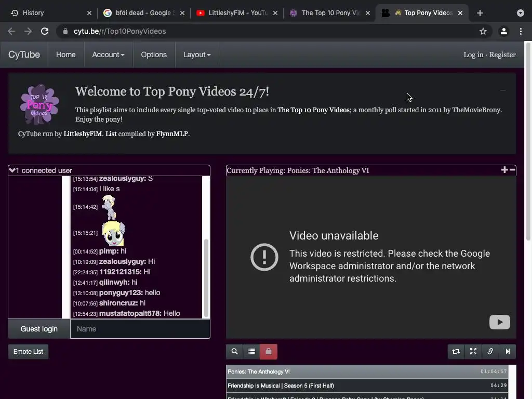Select Ponies: The Anthology VI playlist entry

[367, 371]
